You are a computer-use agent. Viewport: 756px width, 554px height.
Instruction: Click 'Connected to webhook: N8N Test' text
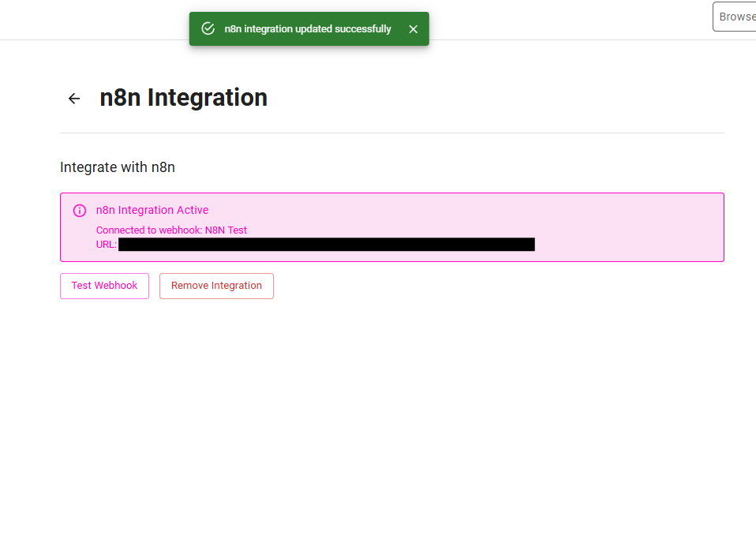coord(172,230)
